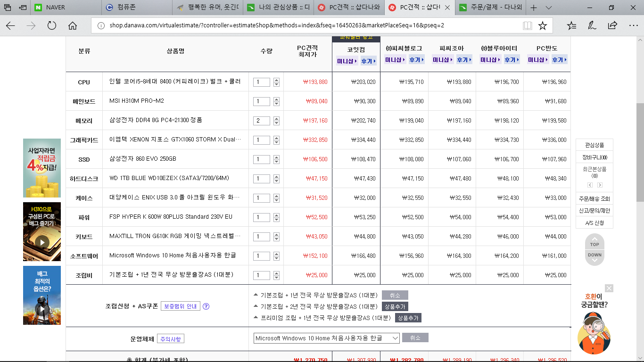
Task: Open PC반도 후기 reviews button
Action: point(559,60)
